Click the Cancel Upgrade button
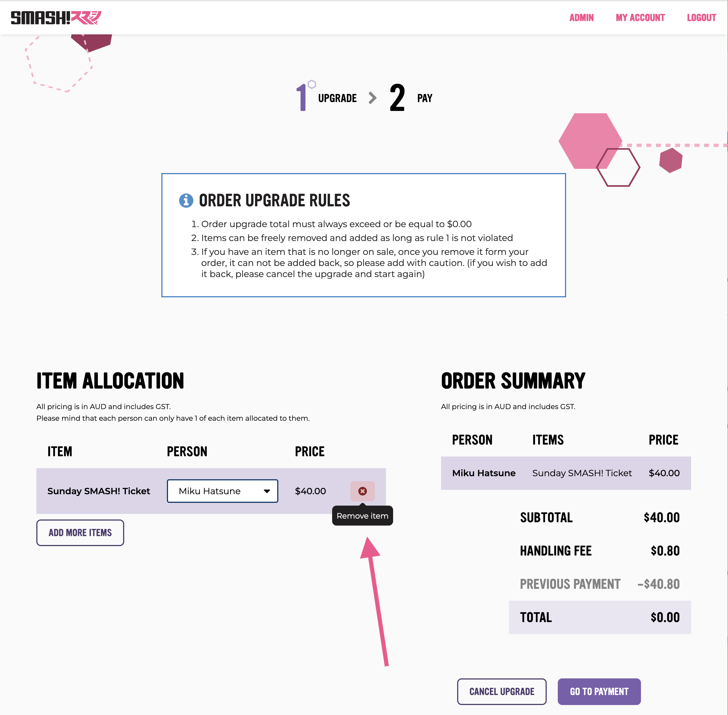The image size is (728, 715). coord(502,691)
